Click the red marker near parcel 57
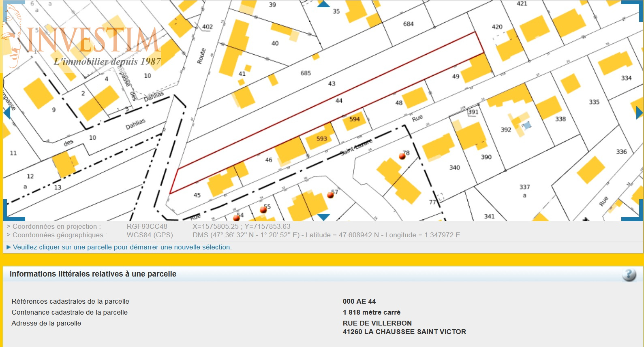This screenshot has width=644, height=347. (x=330, y=195)
